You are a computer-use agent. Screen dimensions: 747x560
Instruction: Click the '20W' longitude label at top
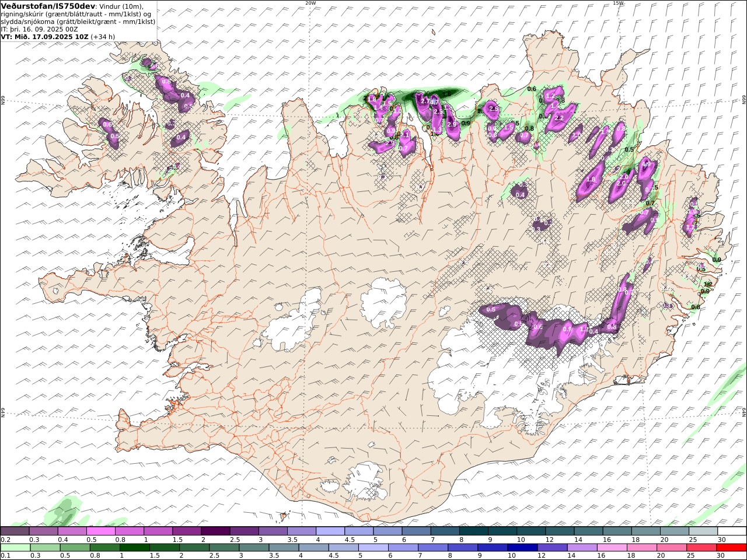pos(310,3)
